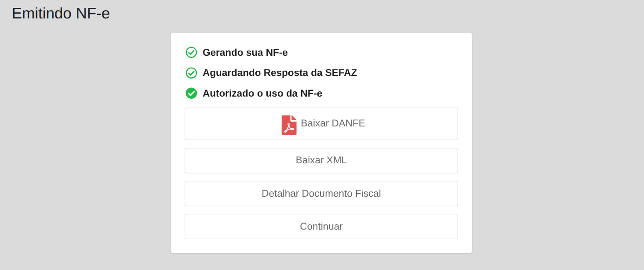Click the "Emitindo NF-e" page heading
The image size is (644, 270).
(61, 14)
